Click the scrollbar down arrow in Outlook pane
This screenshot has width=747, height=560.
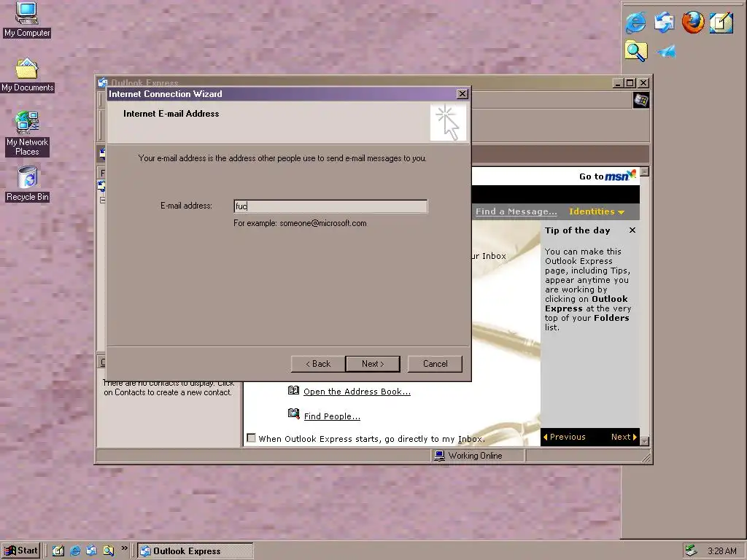point(645,441)
